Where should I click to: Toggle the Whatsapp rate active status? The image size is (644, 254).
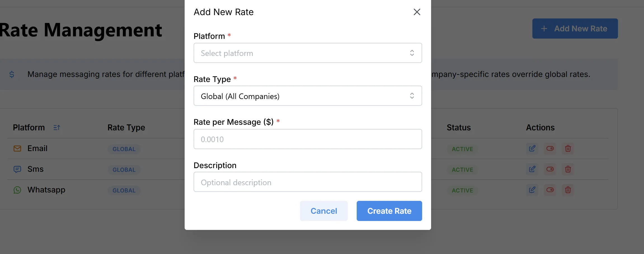click(550, 190)
